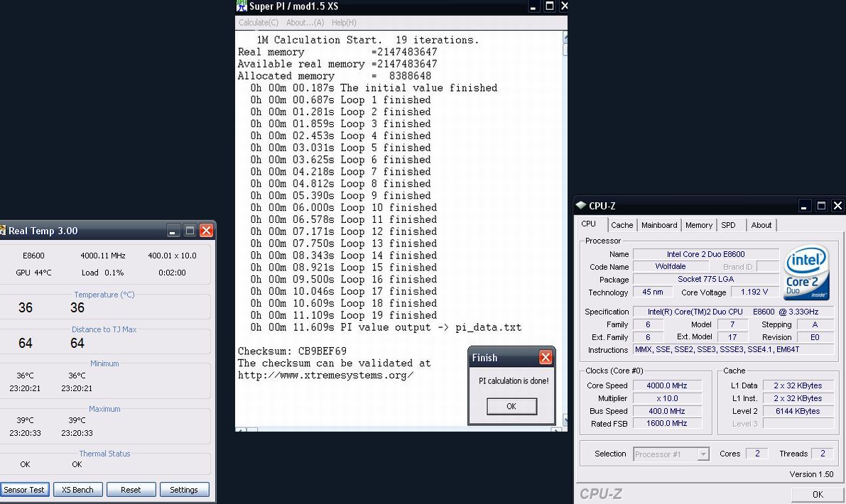Maximize the Super PI window

click(x=549, y=6)
